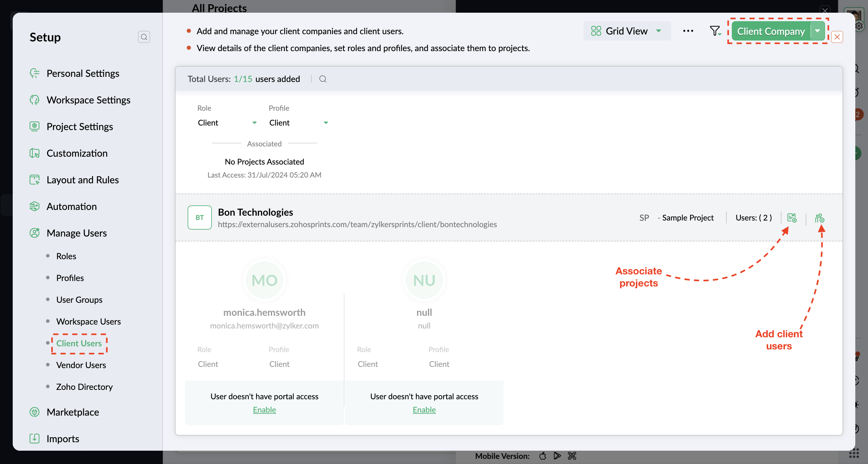Go to Automation settings
The width and height of the screenshot is (868, 464).
(x=71, y=206)
